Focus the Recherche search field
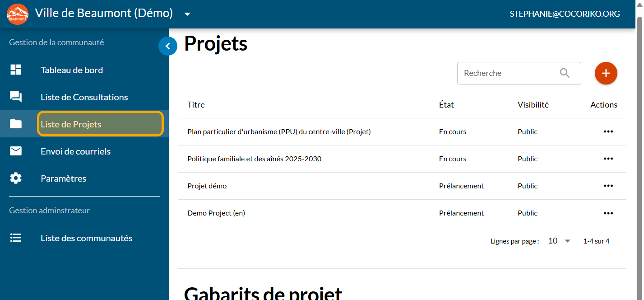 click(x=508, y=73)
